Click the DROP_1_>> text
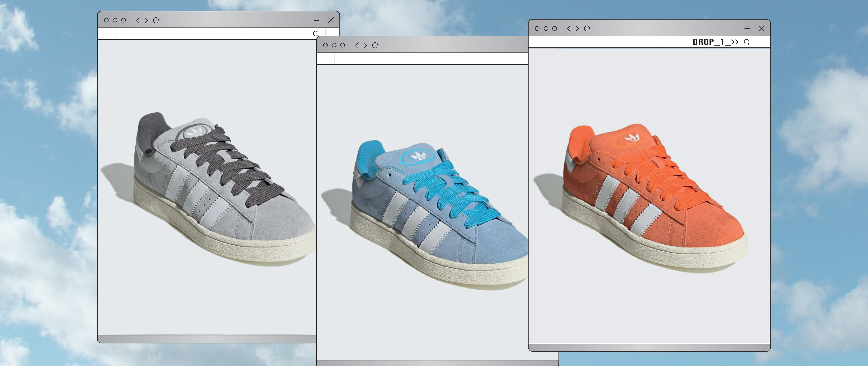 tap(716, 42)
